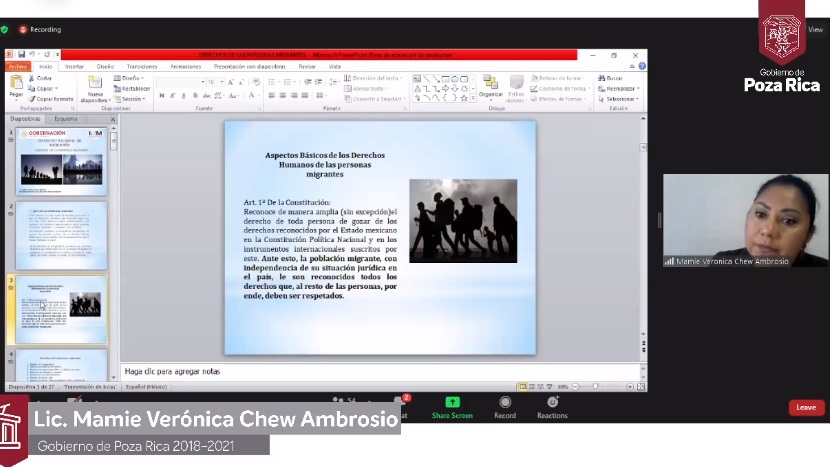
Task: Toggle italic (K) text formatting
Action: (x=173, y=96)
